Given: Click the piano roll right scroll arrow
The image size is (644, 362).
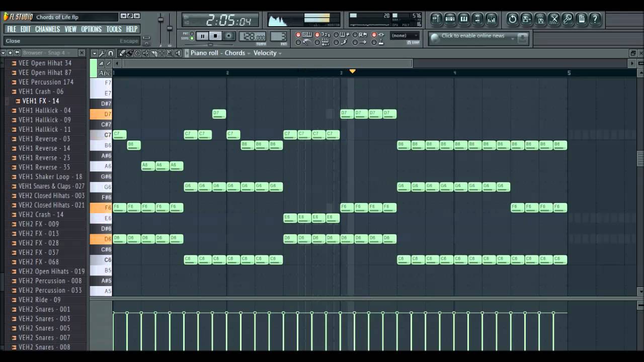Looking at the screenshot, I should (x=632, y=63).
